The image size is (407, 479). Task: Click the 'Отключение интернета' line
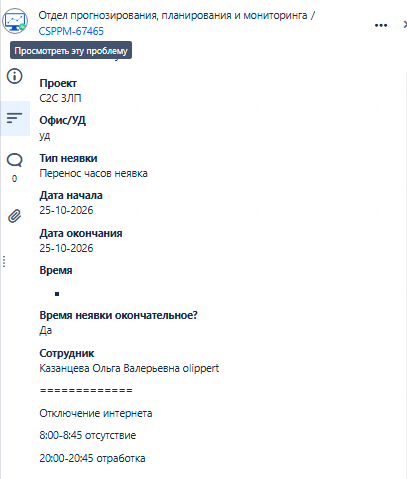coord(96,413)
